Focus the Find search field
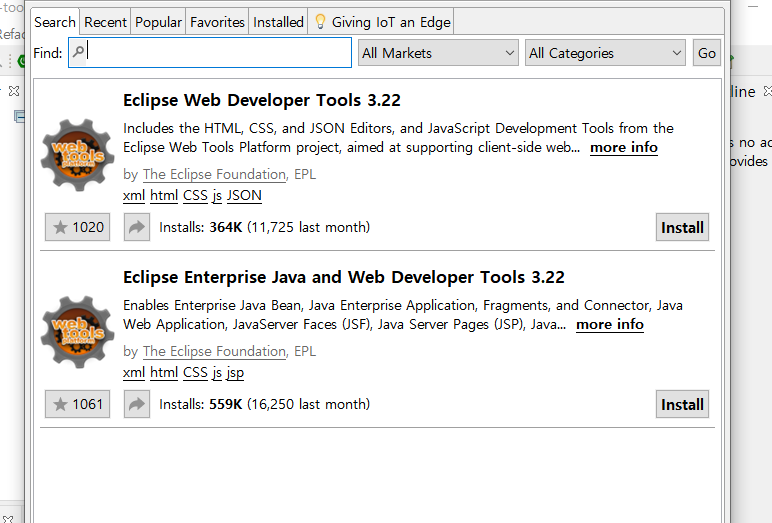Viewport: 772px width, 523px height. click(x=210, y=53)
